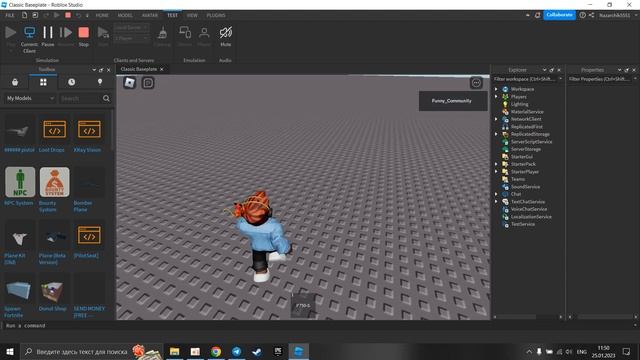Image resolution: width=640 pixels, height=360 pixels.
Task: Select Lighting in the Explorer
Action: tap(519, 104)
